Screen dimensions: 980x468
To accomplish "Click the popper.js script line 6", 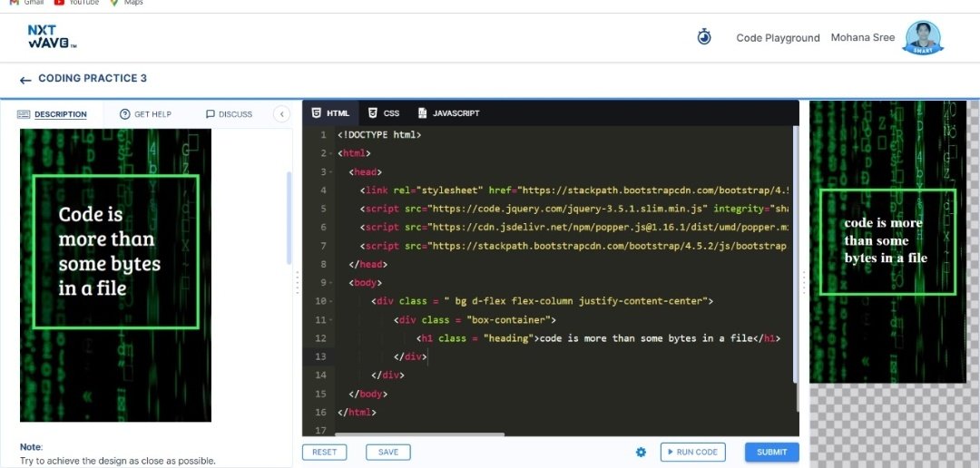I will coord(574,228).
